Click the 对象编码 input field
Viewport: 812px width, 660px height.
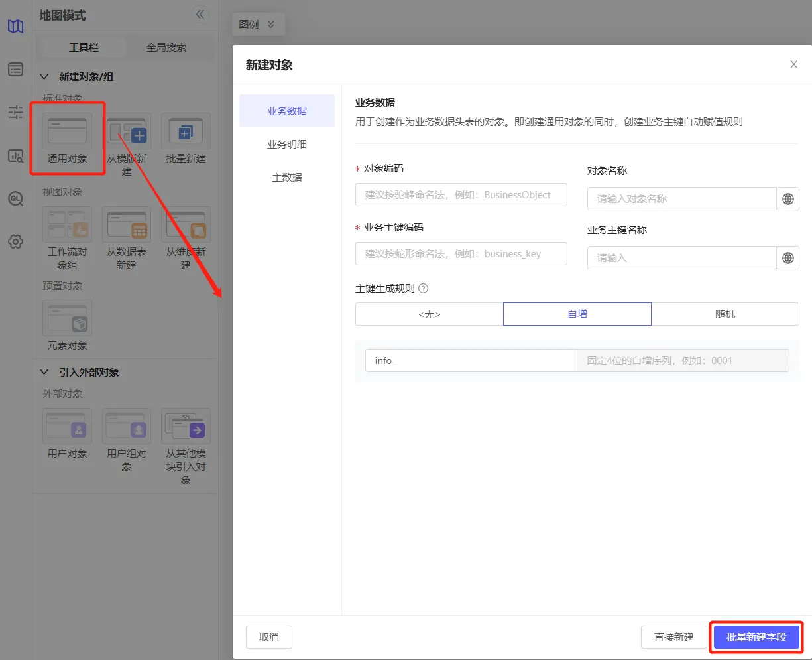[x=461, y=195]
